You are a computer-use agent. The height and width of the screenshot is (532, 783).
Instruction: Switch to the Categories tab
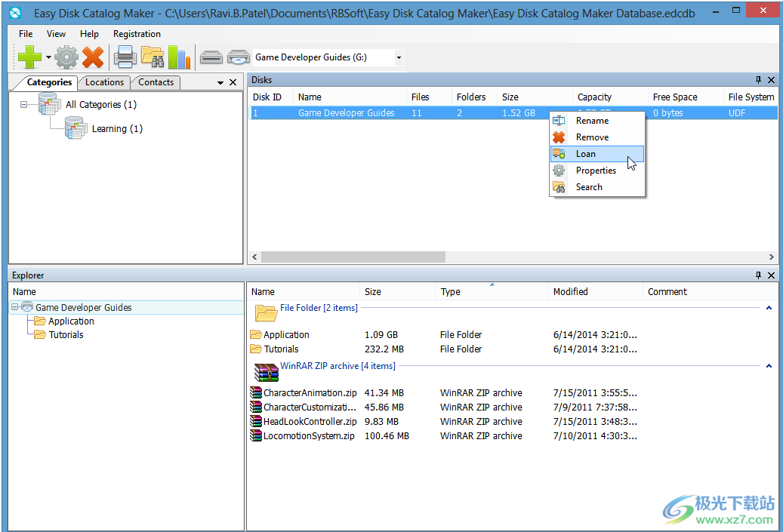(x=49, y=82)
